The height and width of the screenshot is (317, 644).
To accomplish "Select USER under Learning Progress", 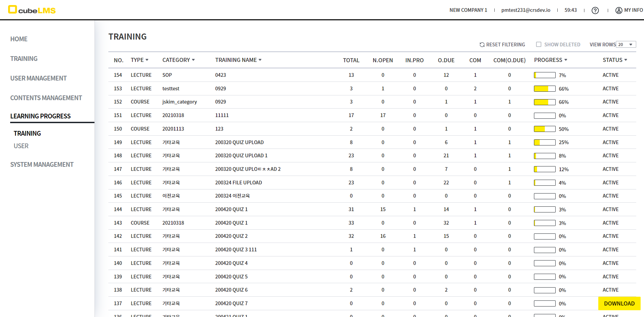I will pos(21,146).
